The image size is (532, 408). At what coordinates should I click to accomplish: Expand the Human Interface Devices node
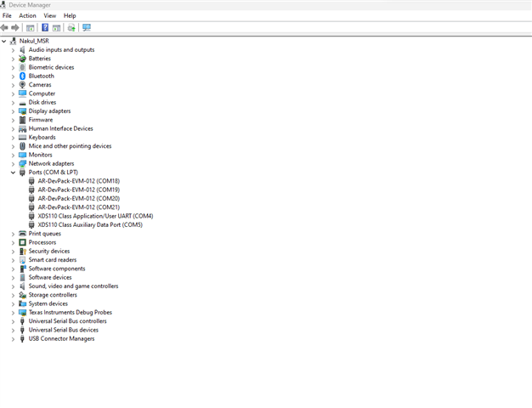pyautogui.click(x=13, y=128)
